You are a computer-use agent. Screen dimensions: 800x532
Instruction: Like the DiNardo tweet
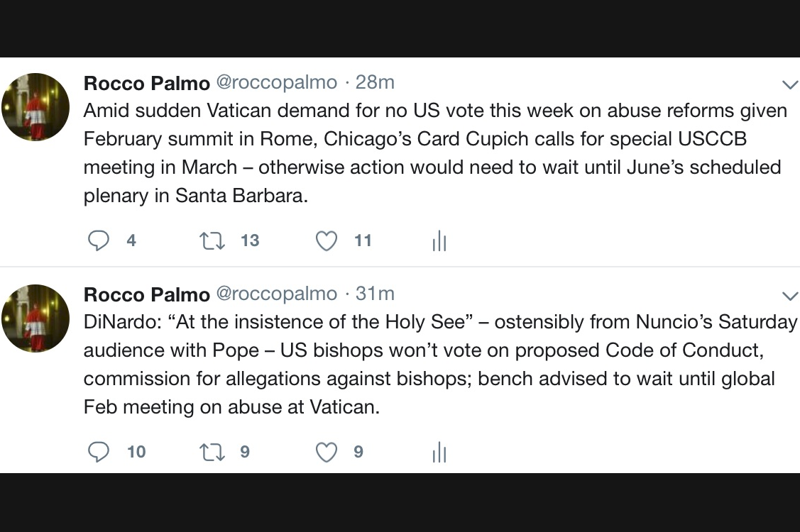pyautogui.click(x=327, y=452)
